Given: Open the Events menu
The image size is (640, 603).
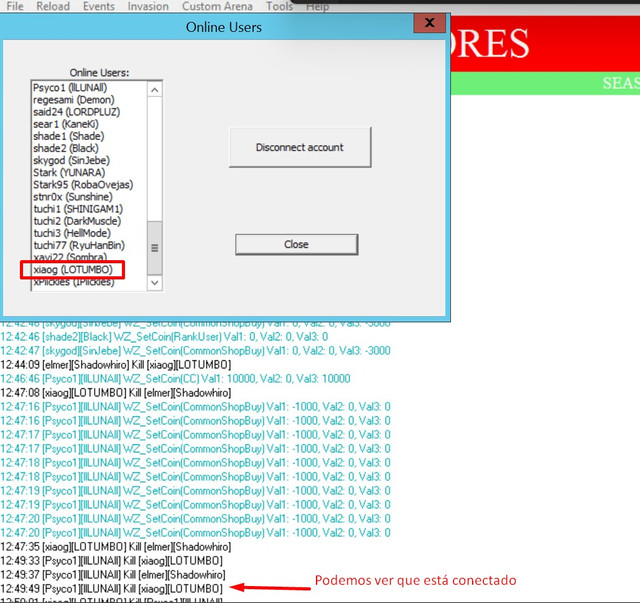Looking at the screenshot, I should [x=99, y=6].
